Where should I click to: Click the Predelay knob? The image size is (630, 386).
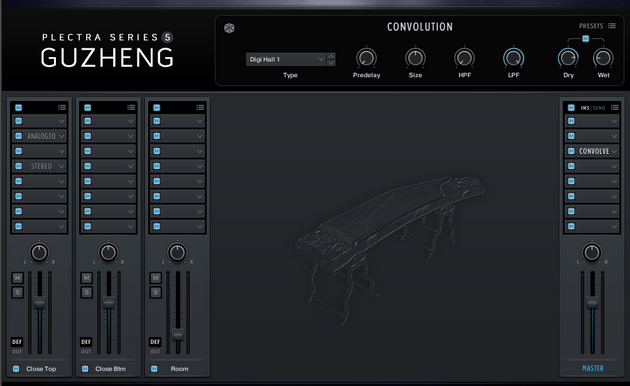(x=366, y=58)
